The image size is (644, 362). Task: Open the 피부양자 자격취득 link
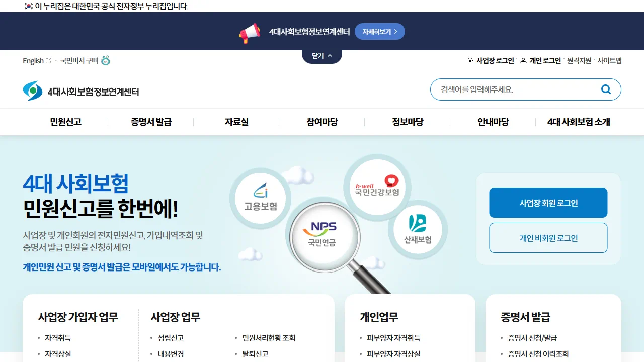tap(393, 338)
